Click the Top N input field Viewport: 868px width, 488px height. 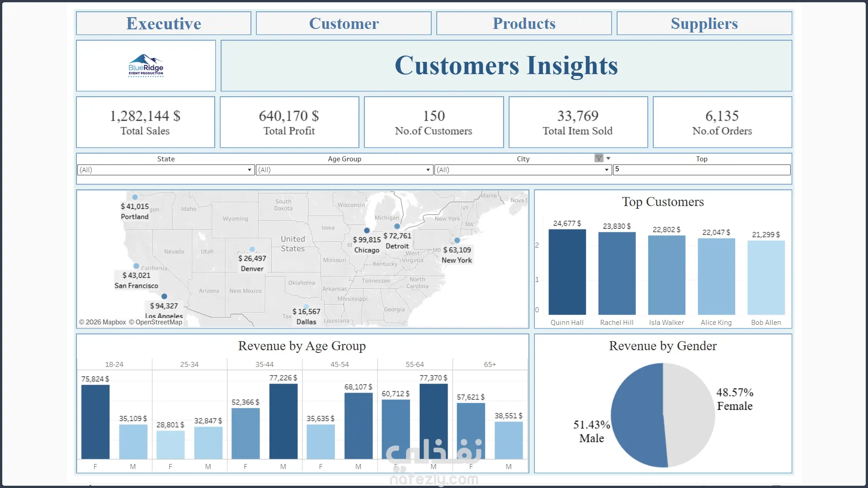[x=701, y=170]
